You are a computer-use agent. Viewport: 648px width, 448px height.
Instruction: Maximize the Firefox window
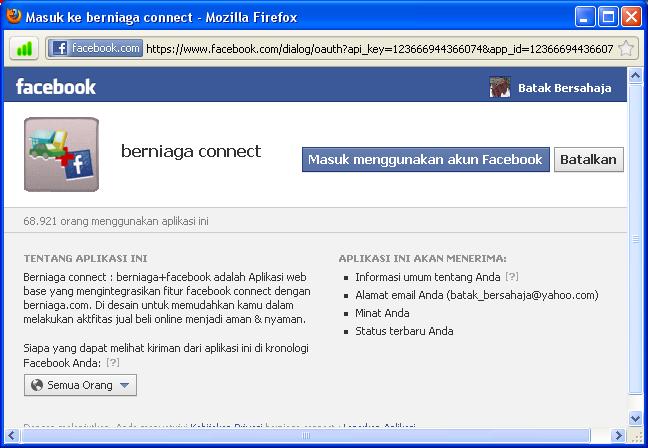(608, 17)
